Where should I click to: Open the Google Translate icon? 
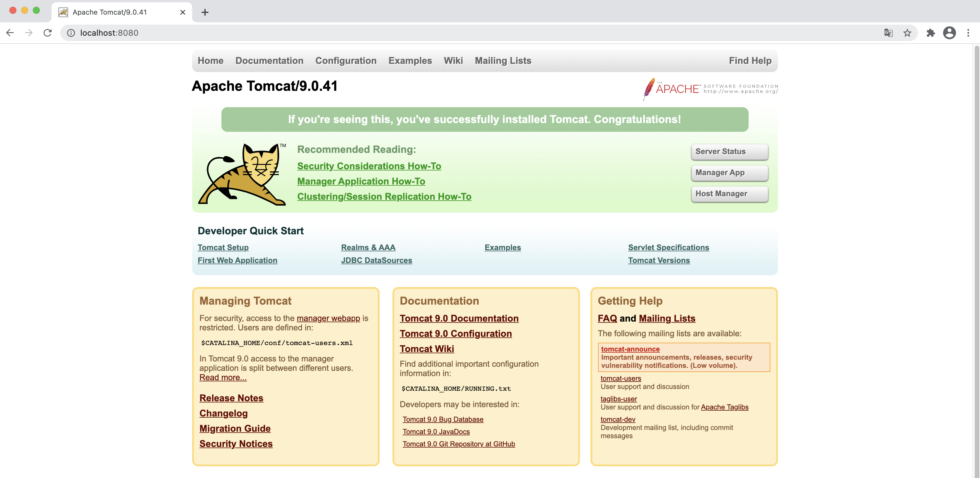click(888, 33)
